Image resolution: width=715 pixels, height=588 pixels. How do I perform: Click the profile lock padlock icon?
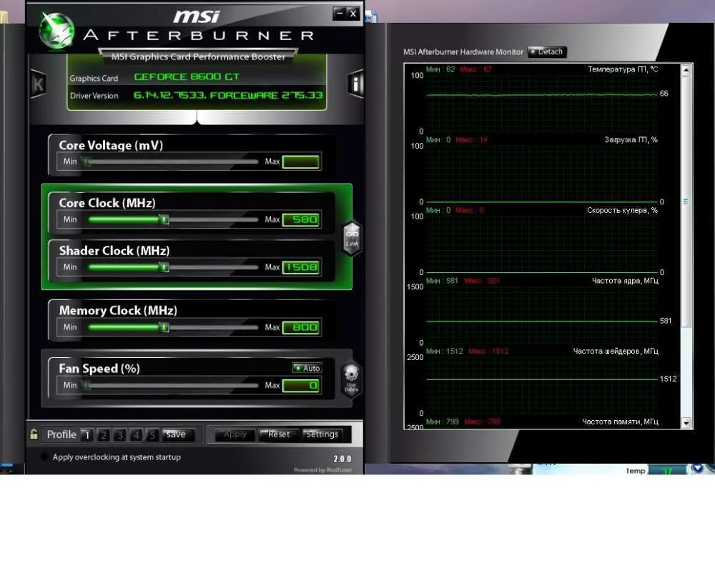34,434
